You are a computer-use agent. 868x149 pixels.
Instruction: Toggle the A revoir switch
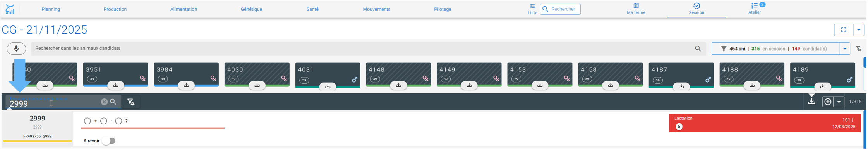click(109, 141)
